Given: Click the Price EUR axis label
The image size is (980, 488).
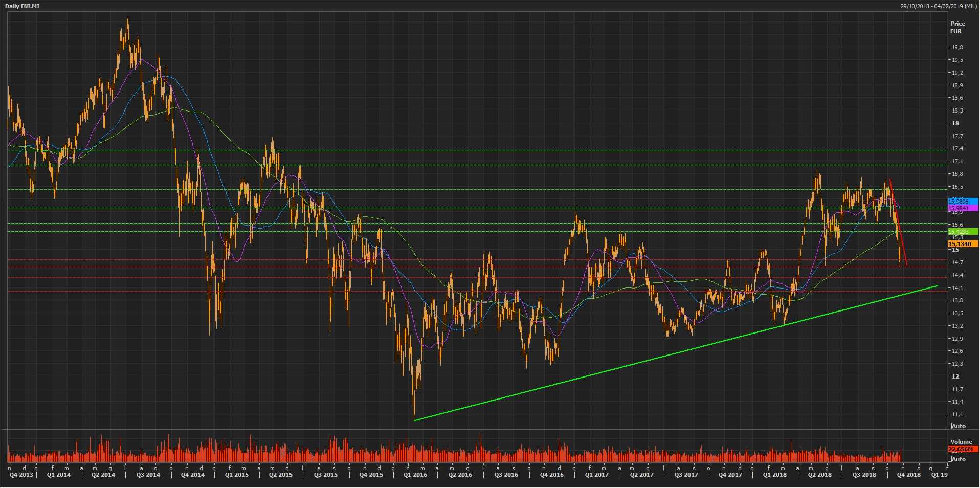Looking at the screenshot, I should [x=957, y=27].
